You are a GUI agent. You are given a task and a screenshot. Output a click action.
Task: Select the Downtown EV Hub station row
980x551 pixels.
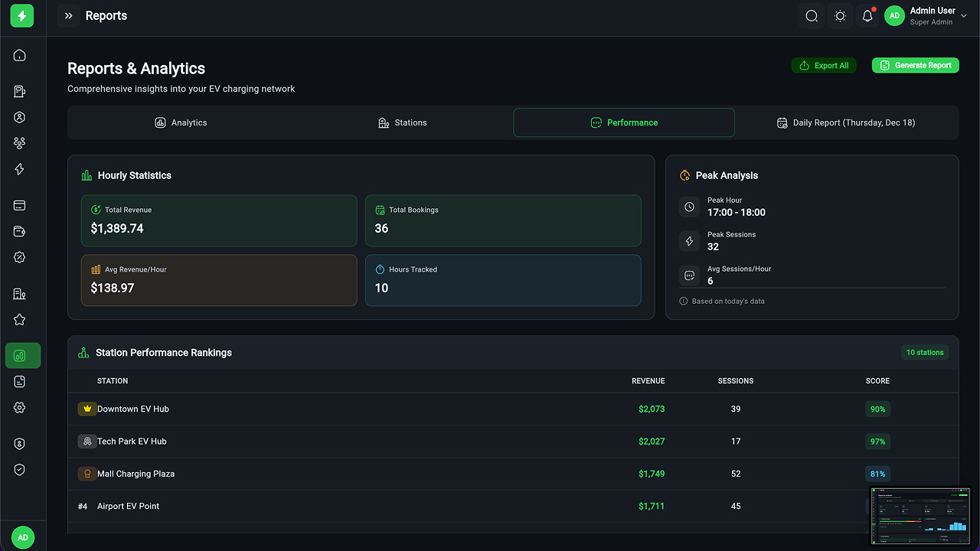coord(133,409)
